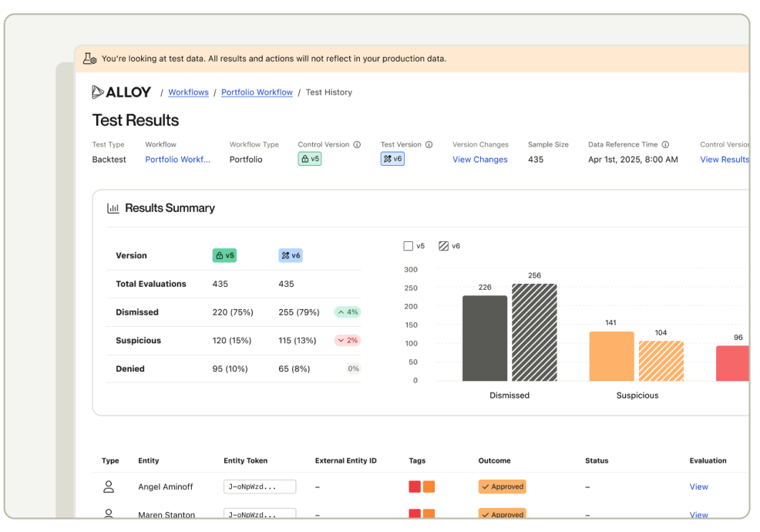Open the truncated Portfolio Workflow link
This screenshot has width=760, height=532.
click(x=177, y=160)
